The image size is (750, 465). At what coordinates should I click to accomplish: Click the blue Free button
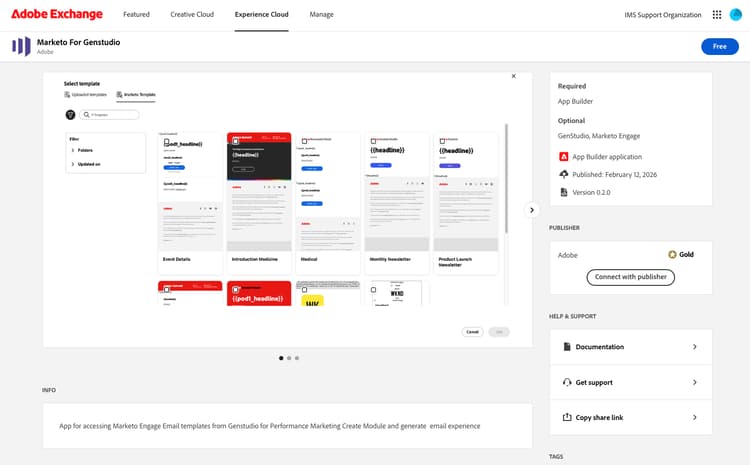point(720,46)
